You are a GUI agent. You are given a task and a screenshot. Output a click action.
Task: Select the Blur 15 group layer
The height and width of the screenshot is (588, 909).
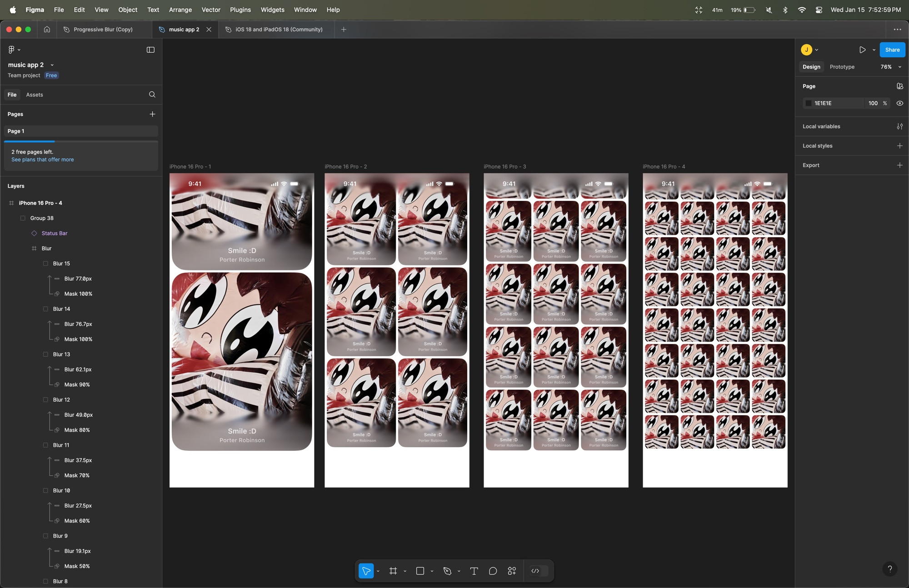tap(61, 264)
